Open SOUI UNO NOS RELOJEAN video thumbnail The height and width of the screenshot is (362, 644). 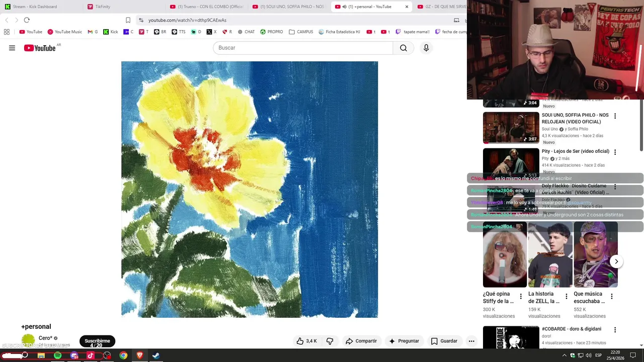(511, 128)
